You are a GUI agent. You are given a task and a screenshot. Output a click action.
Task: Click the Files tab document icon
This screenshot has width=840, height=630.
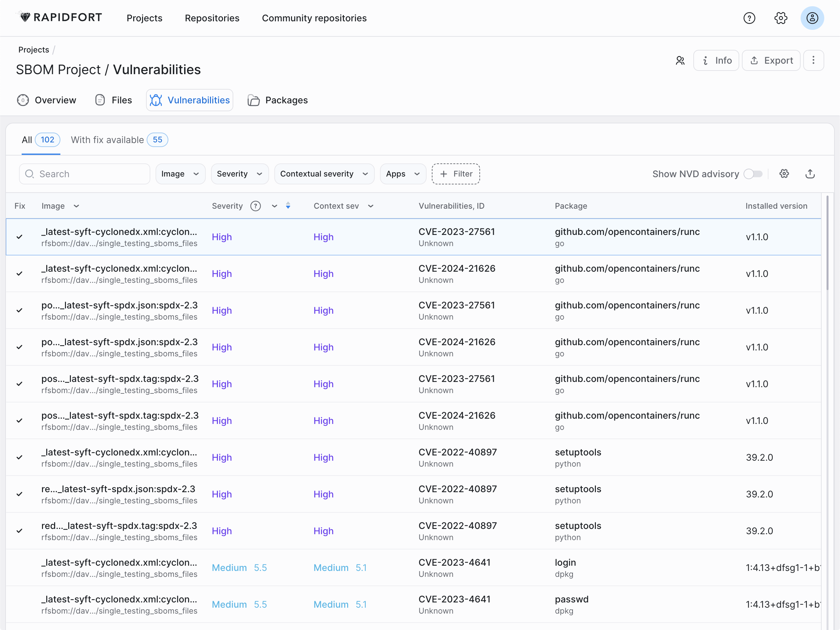coord(100,100)
